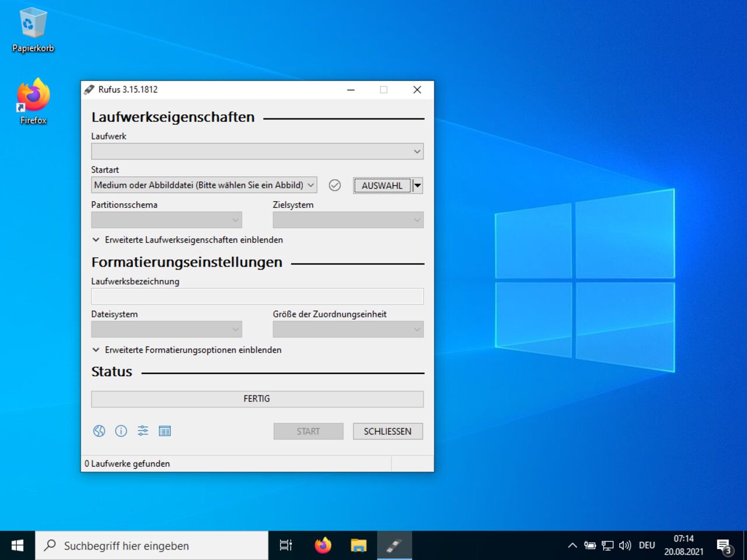
Task: Click the "Laufwerkseigenschaften" heading
Action: coord(173,117)
